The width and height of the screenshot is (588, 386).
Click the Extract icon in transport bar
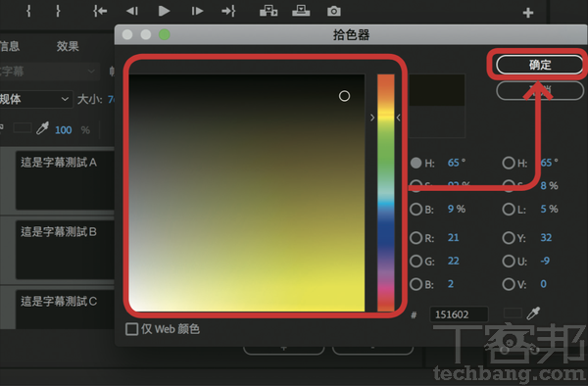point(301,11)
